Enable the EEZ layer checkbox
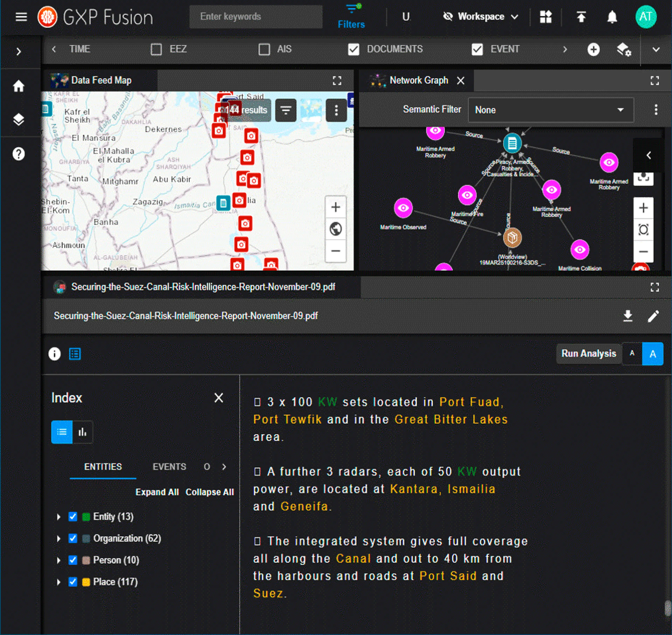672x635 pixels. [x=156, y=49]
